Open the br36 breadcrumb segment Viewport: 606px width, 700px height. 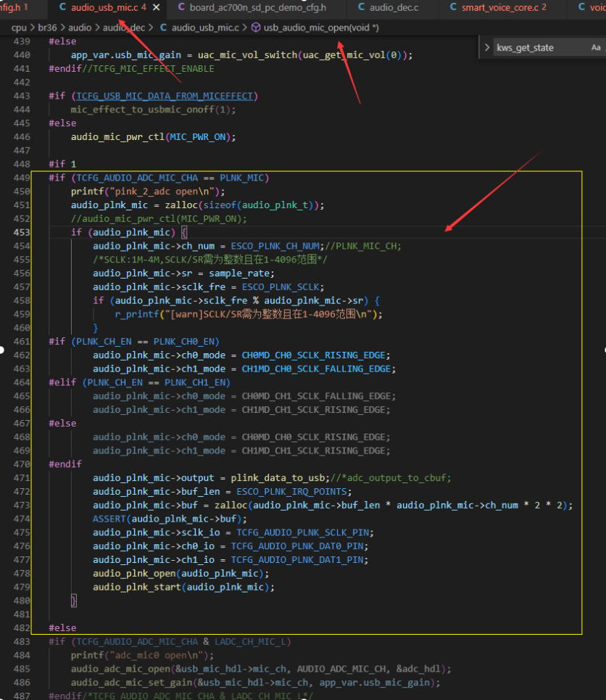tap(47, 28)
